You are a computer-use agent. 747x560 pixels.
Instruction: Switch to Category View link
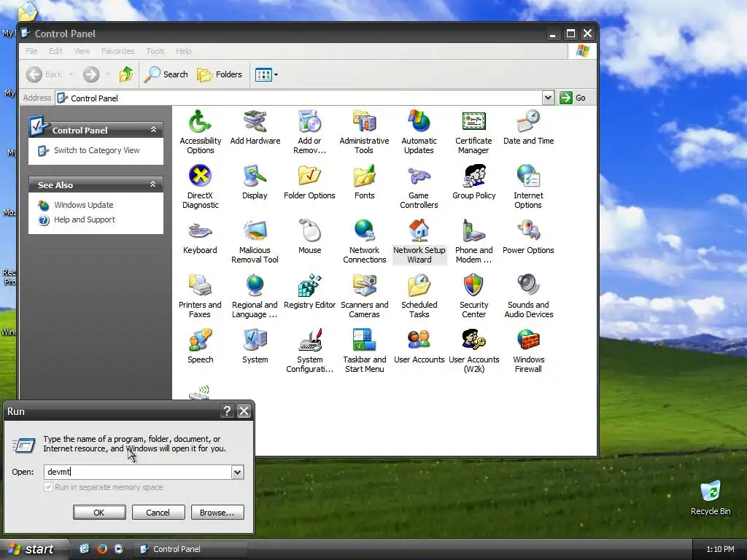[x=97, y=150]
